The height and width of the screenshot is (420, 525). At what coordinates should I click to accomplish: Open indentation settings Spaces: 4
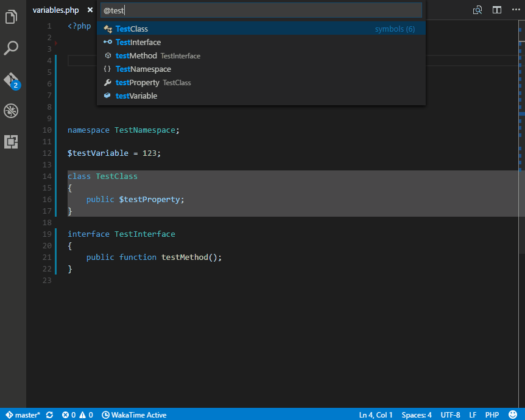pos(417,415)
